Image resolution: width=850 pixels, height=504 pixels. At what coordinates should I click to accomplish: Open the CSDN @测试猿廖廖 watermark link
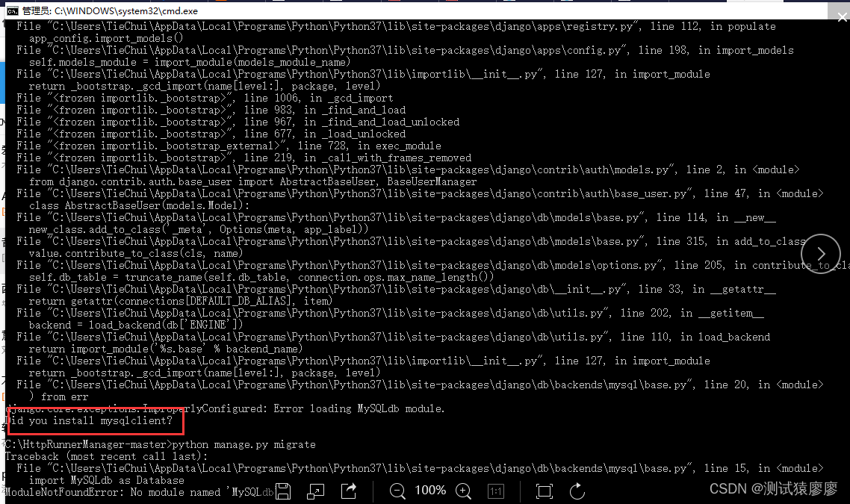(x=777, y=491)
